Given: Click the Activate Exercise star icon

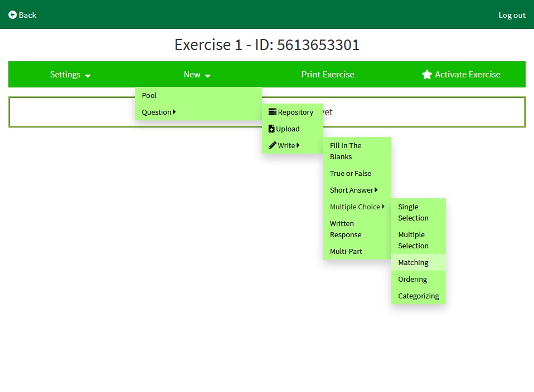Looking at the screenshot, I should 427,75.
